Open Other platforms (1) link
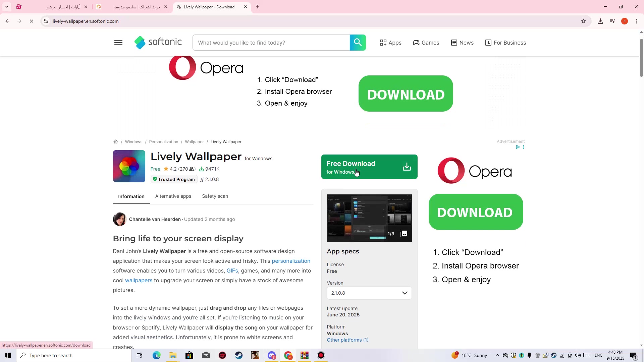Screen dimensions: 644x362 (x=347, y=340)
